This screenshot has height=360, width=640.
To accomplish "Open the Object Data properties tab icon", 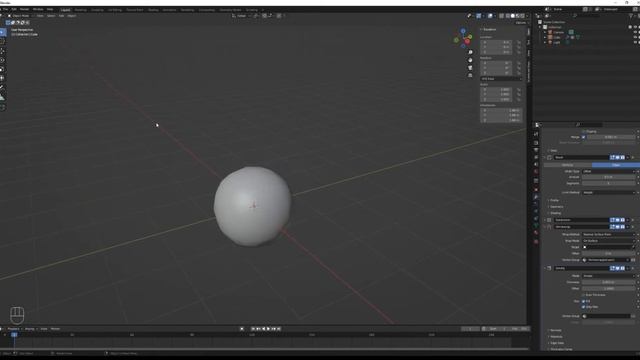I will point(536,225).
